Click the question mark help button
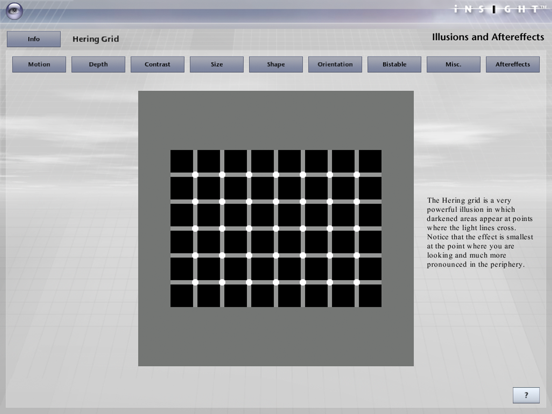 coord(526,395)
